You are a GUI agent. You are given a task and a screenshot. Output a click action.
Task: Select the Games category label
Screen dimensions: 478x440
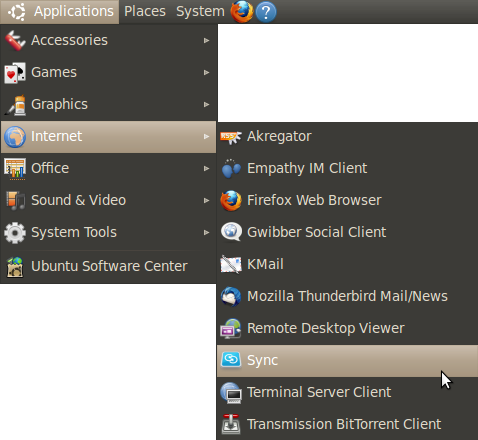pyautogui.click(x=54, y=72)
